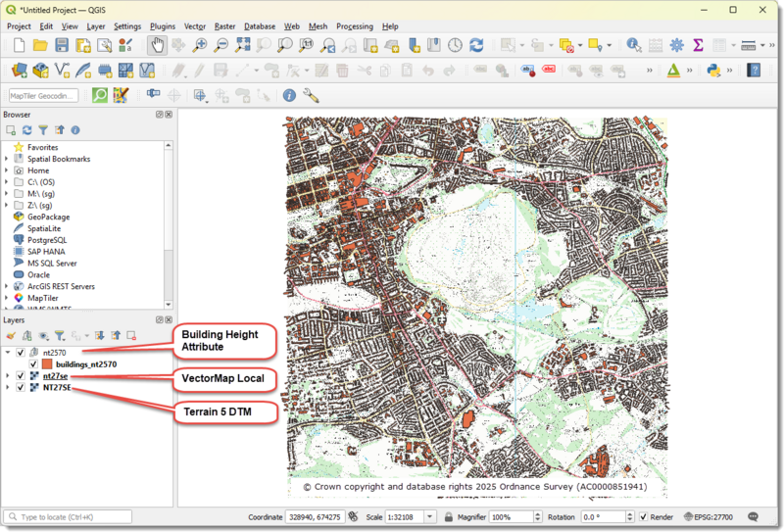Open the Layer menu
This screenshot has width=784, height=532.
pos(95,26)
